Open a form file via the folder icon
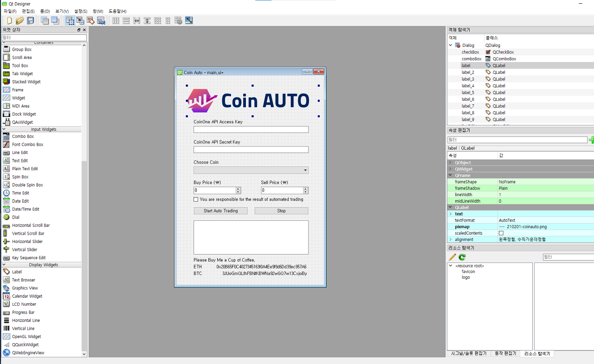The height and width of the screenshot is (364, 594). point(19,20)
